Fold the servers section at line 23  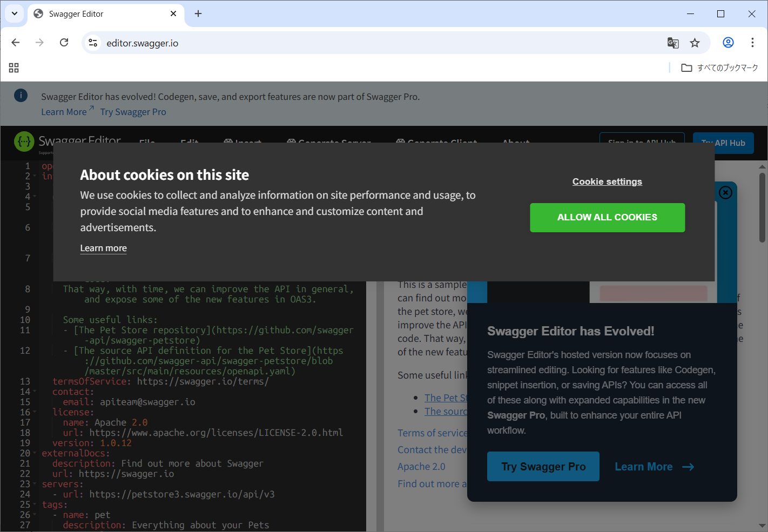(x=35, y=484)
